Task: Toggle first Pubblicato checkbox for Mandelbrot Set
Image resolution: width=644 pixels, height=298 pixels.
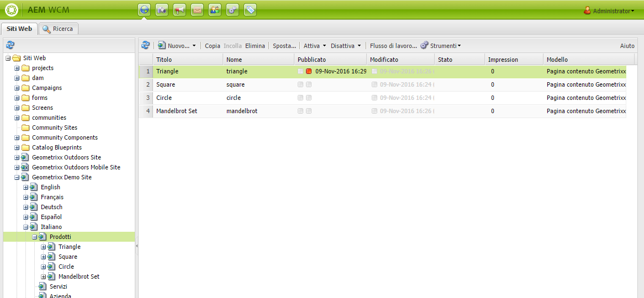Action: point(300,111)
